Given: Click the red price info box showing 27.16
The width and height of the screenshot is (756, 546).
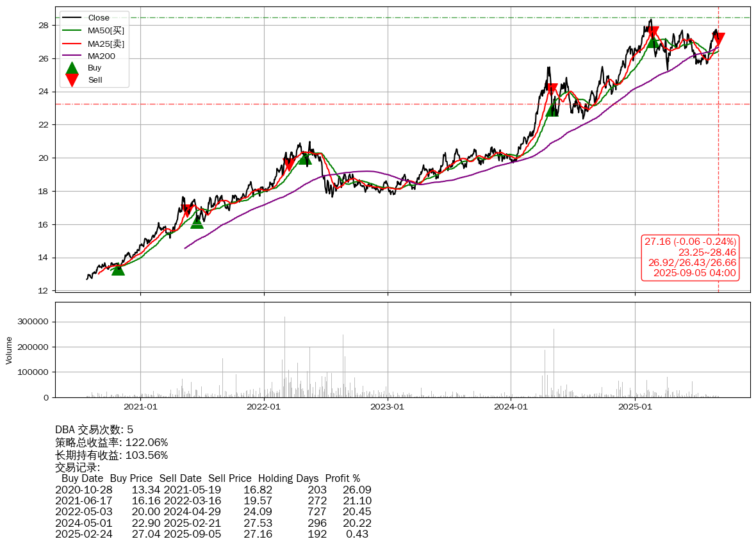Looking at the screenshot, I should click(x=691, y=257).
